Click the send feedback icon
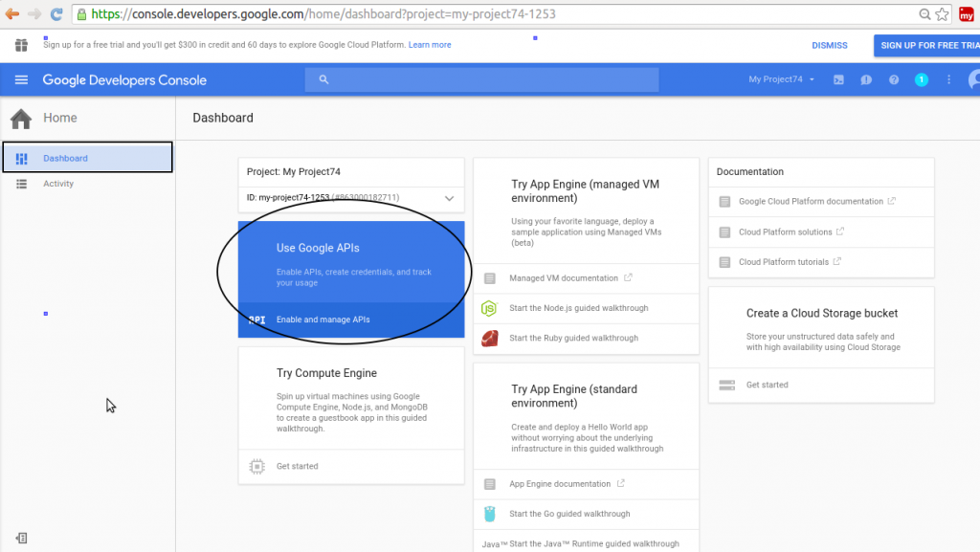The width and height of the screenshot is (980, 552). [865, 80]
